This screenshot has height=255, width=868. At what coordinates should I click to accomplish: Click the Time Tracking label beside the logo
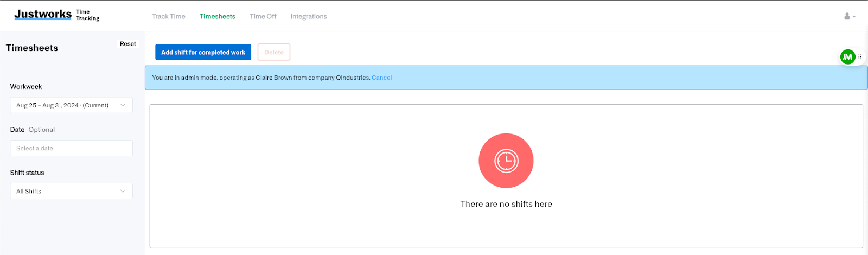(x=87, y=15)
